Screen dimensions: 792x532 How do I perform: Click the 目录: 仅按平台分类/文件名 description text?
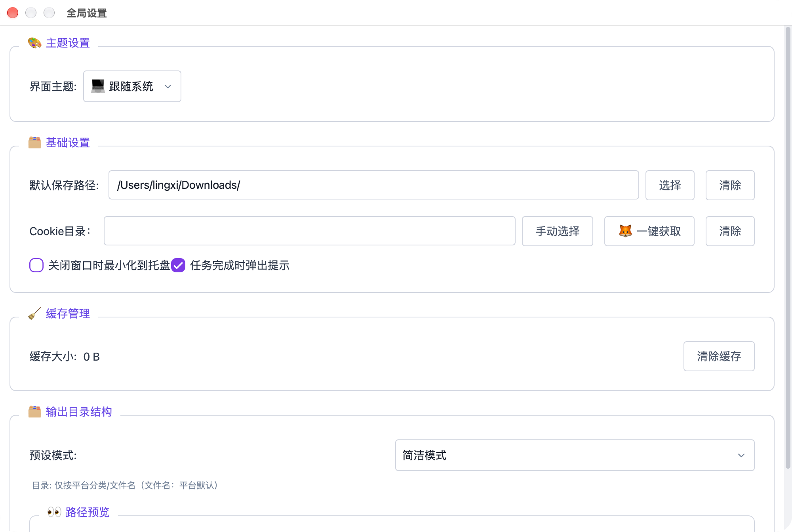pyautogui.click(x=125, y=485)
